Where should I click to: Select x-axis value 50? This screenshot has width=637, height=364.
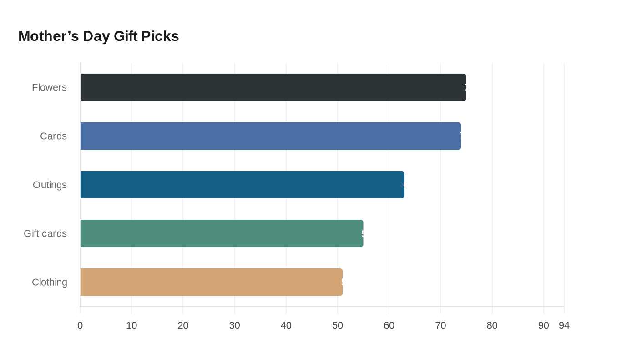point(338,325)
